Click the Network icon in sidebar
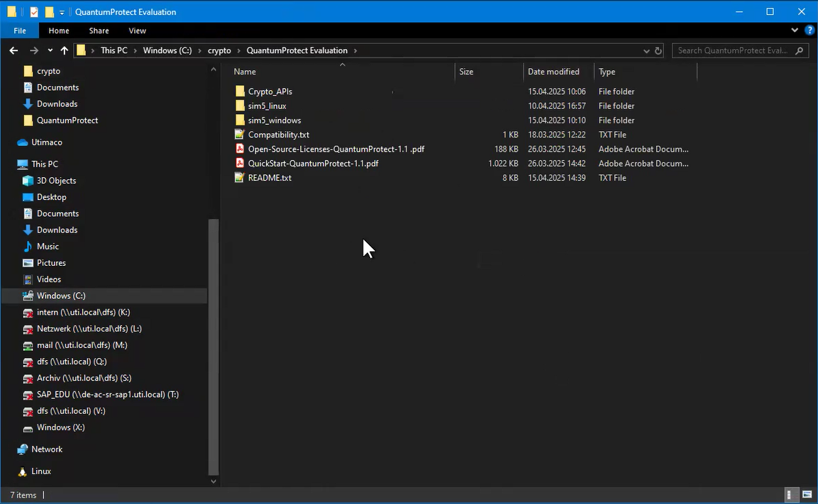The width and height of the screenshot is (818, 504). (x=23, y=449)
